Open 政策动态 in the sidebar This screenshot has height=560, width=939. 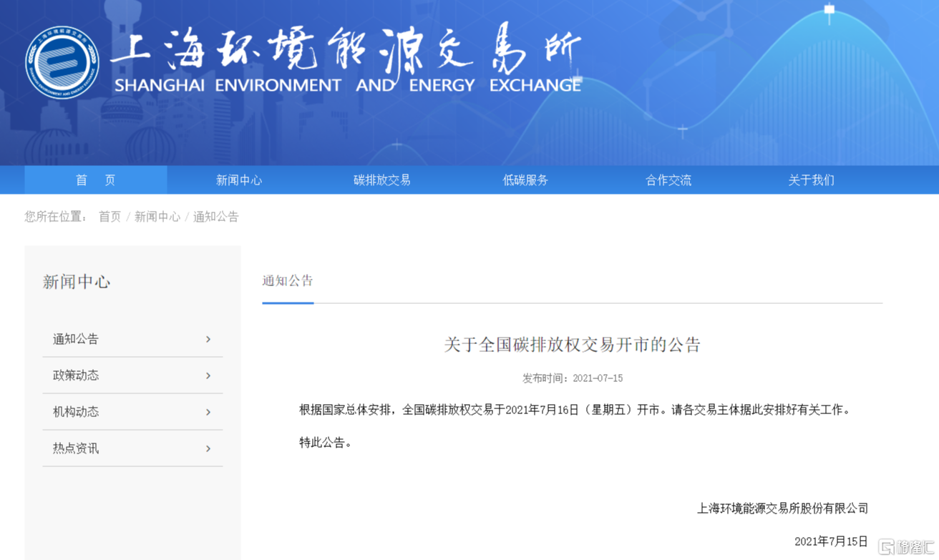pos(132,375)
